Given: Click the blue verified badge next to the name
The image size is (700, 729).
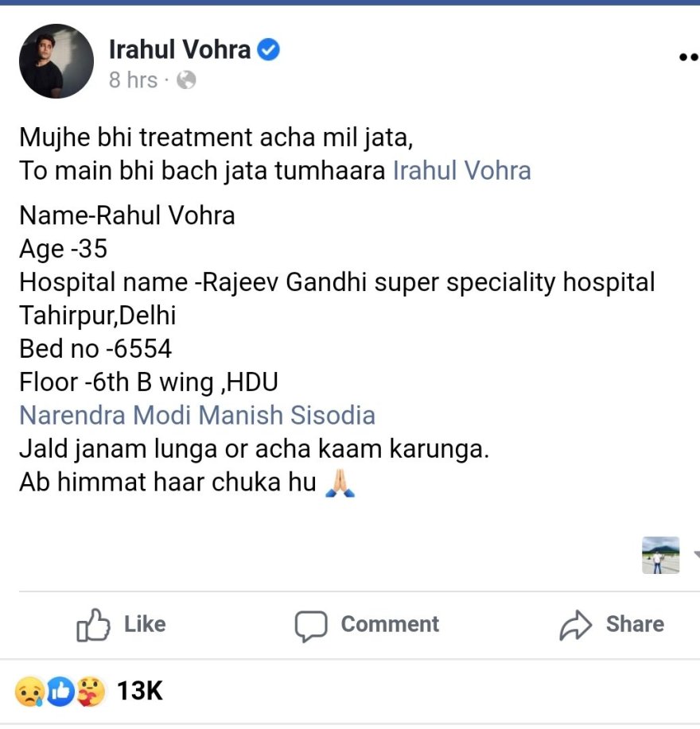Looking at the screenshot, I should pyautogui.click(x=268, y=49).
